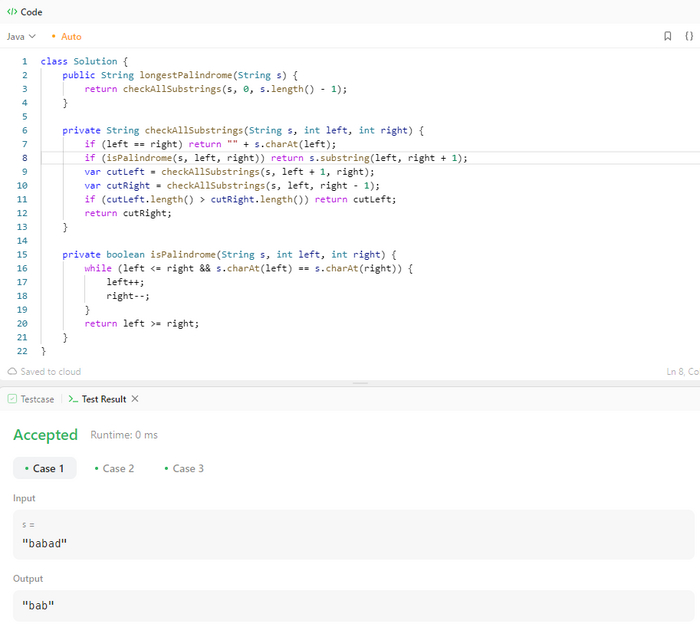
Task: Close the Test Result tab
Action: point(135,399)
